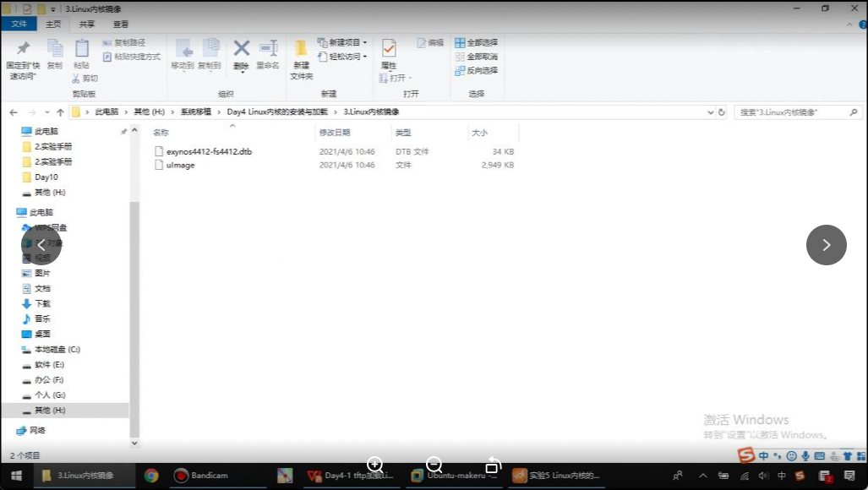Open Properties with checkmark icon
The width and height of the screenshot is (868, 490).
point(389,54)
